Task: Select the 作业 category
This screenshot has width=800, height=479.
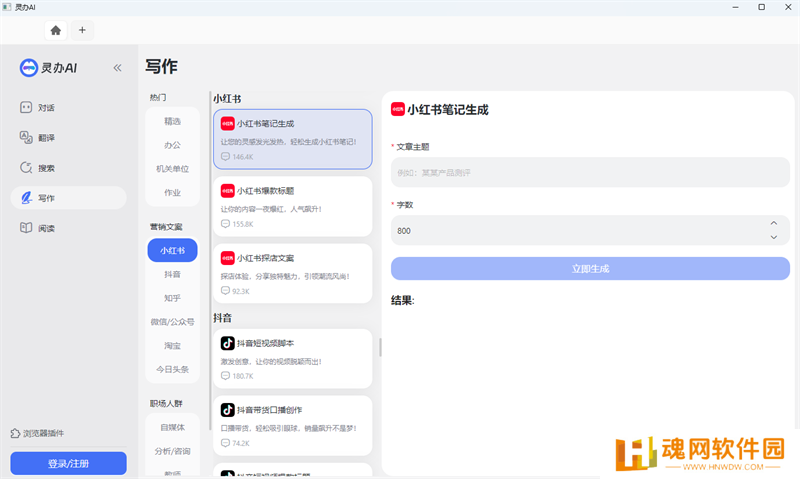Action: (x=172, y=192)
